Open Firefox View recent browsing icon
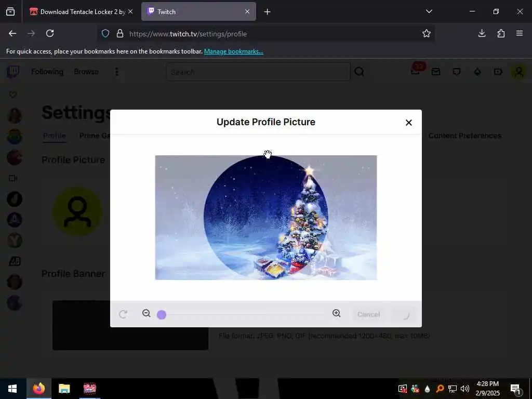The width and height of the screenshot is (532, 399). point(10,12)
